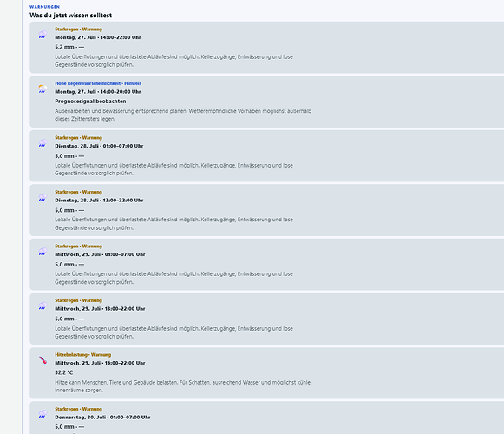Click rain icon for Mittwoch 13:00–22:00 warning
The image size is (504, 434).
[x=43, y=306]
